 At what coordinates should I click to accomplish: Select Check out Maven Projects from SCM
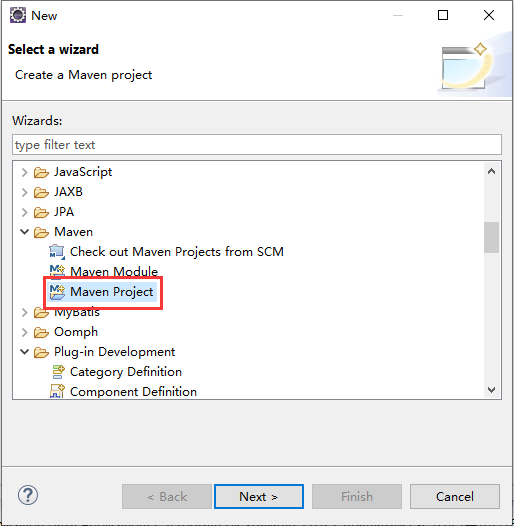tap(177, 252)
